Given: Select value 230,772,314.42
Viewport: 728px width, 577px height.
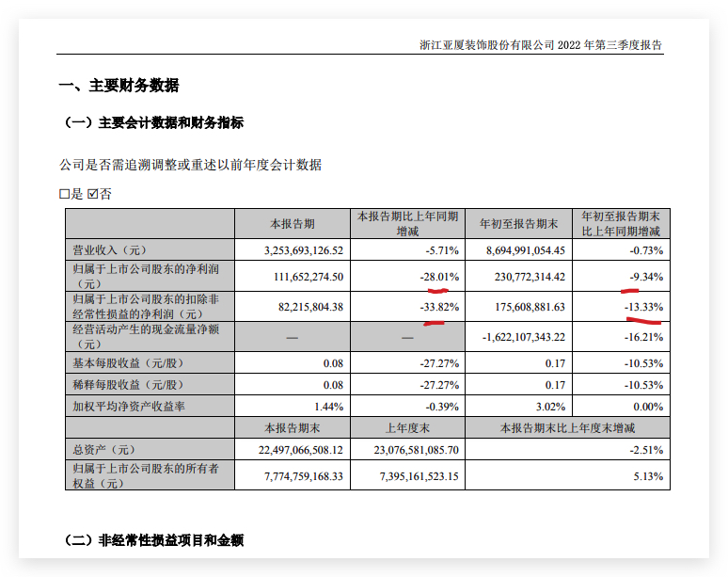Looking at the screenshot, I should (530, 277).
